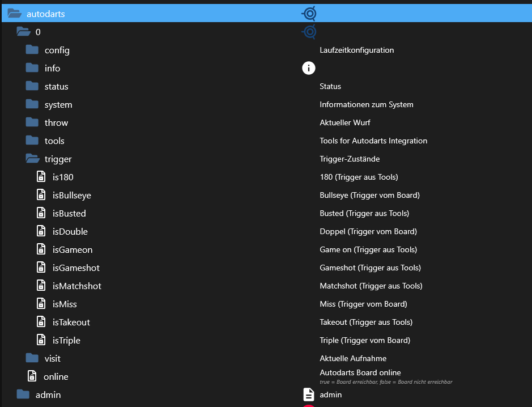
Task: Click 'Takeout (Trigger aus Tools)' text
Action: tap(366, 322)
